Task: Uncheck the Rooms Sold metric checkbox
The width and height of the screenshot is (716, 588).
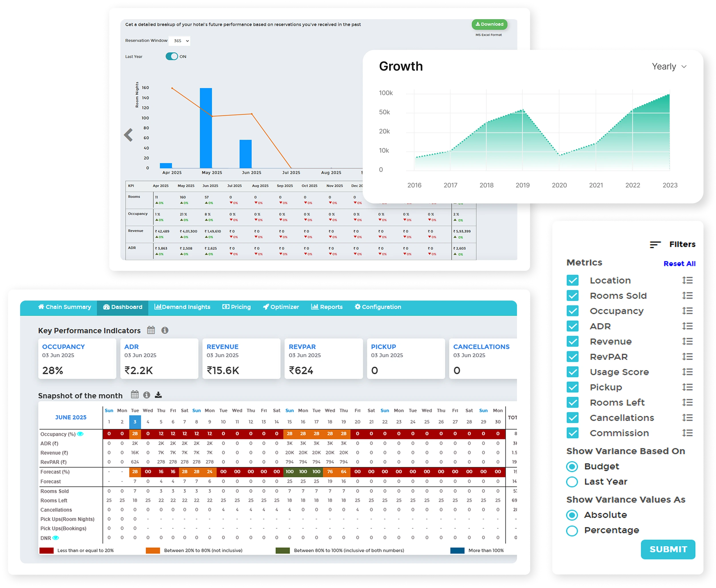Action: point(572,296)
